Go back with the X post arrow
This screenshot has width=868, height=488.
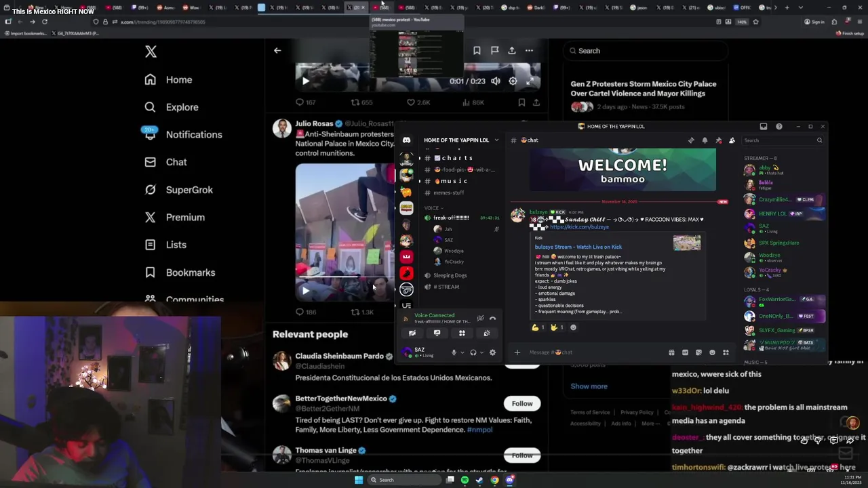pyautogui.click(x=277, y=50)
